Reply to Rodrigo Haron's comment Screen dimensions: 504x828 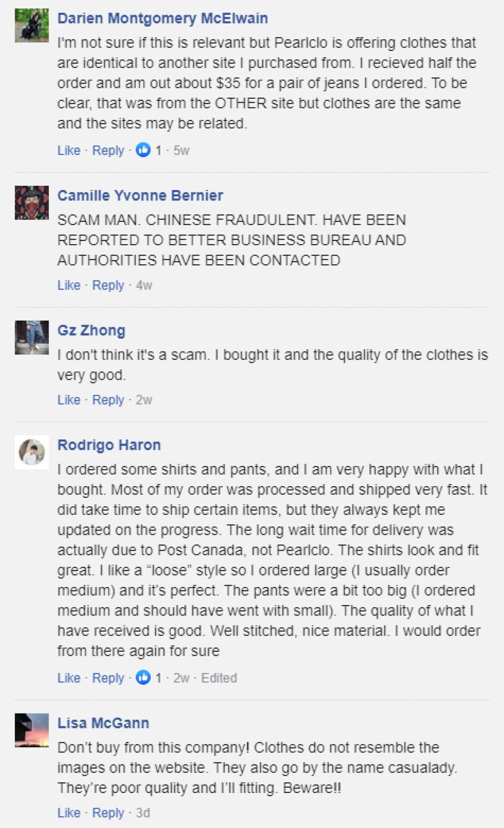(x=108, y=678)
